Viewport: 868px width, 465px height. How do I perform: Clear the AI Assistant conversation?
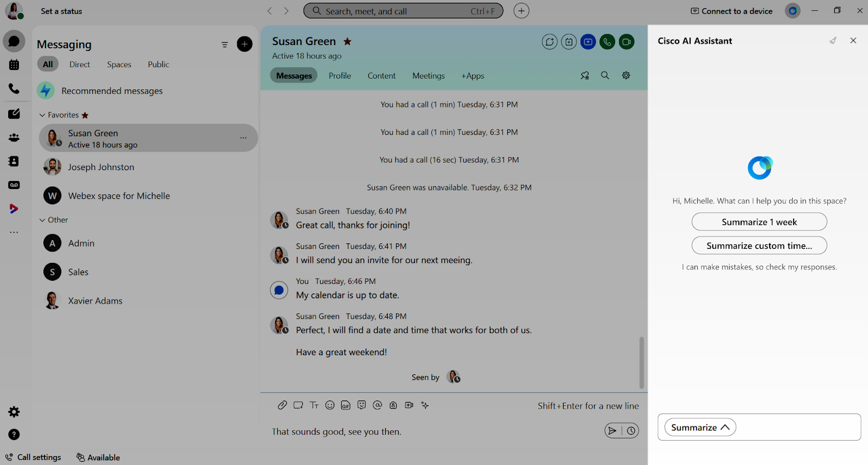point(833,41)
